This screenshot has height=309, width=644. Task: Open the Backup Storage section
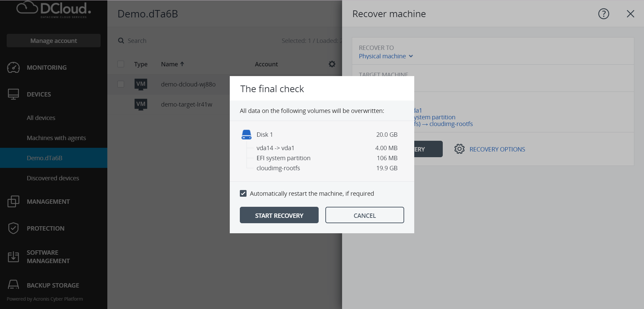tap(53, 285)
